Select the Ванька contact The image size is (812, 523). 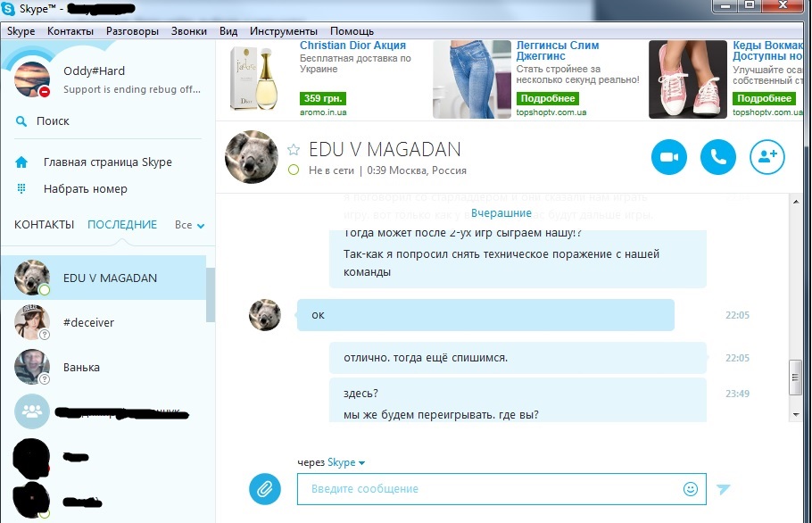pyautogui.click(x=104, y=367)
